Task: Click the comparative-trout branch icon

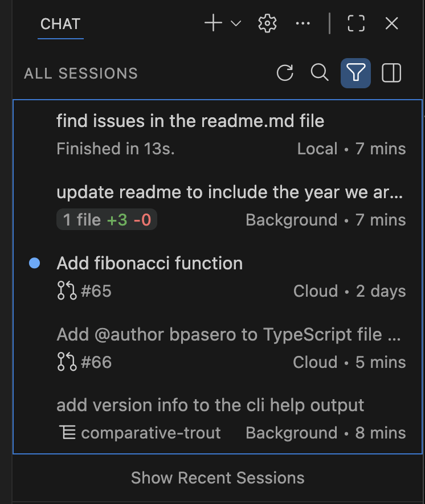Action: (x=68, y=433)
